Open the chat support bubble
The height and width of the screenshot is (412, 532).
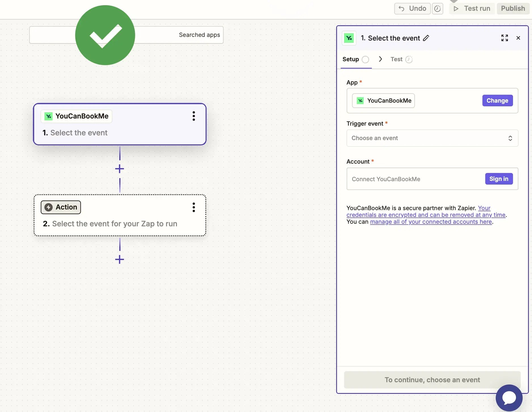[x=509, y=398]
